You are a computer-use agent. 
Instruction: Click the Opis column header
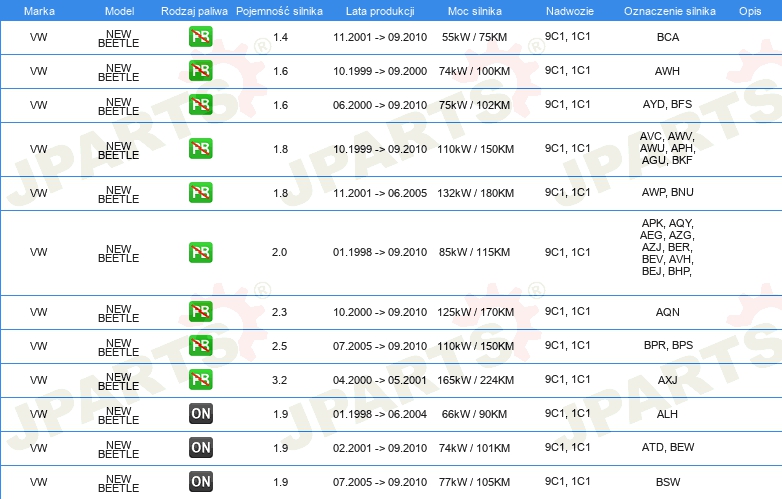750,11
